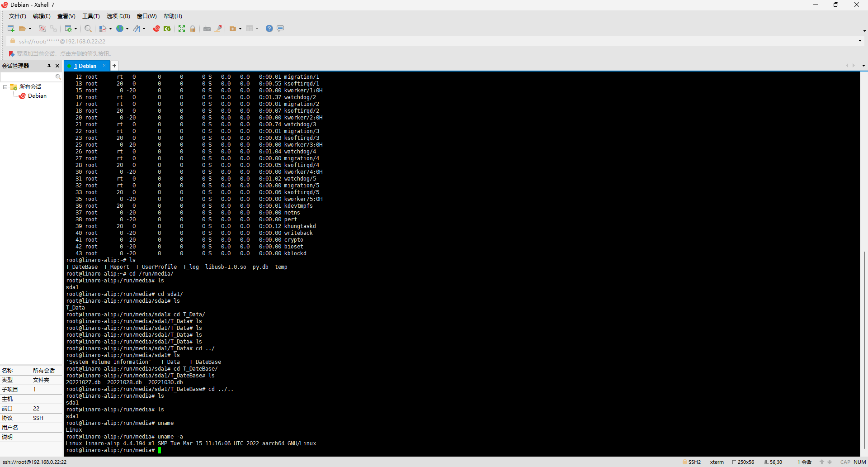
Task: Pin the session manager panel
Action: point(49,66)
